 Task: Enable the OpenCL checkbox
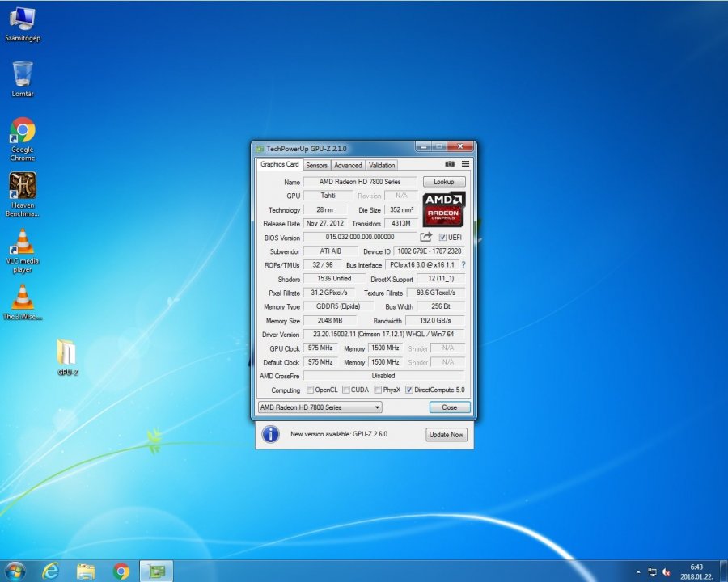311,390
